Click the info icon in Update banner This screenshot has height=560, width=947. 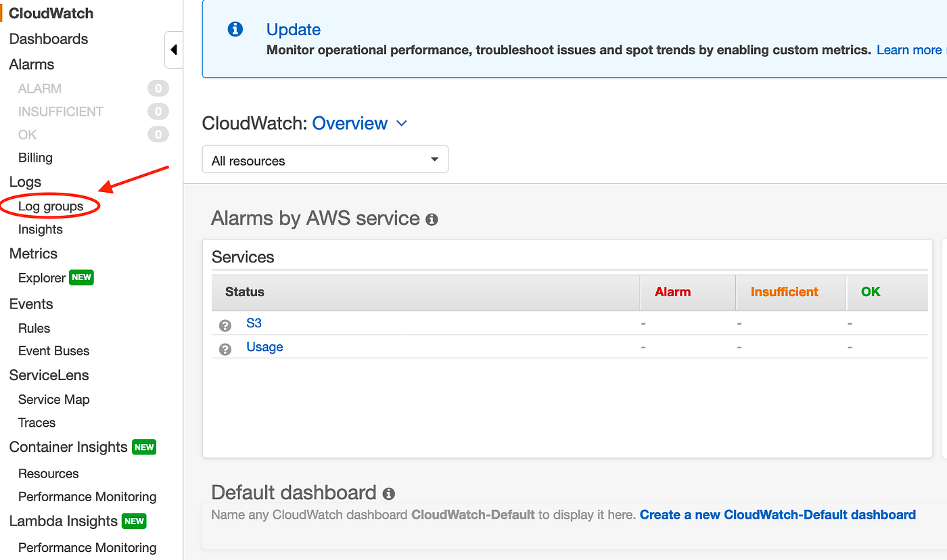235,29
